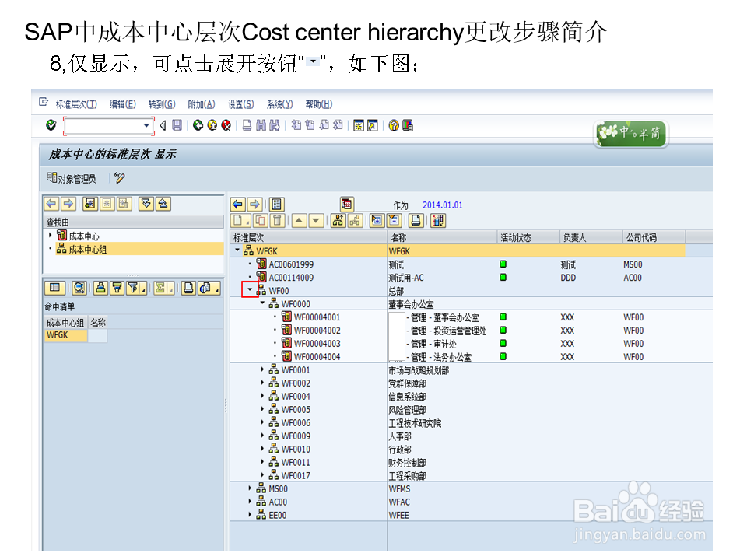Viewport: 747px width, 560px height.
Task: Click the Create new object page icon
Action: [x=240, y=220]
